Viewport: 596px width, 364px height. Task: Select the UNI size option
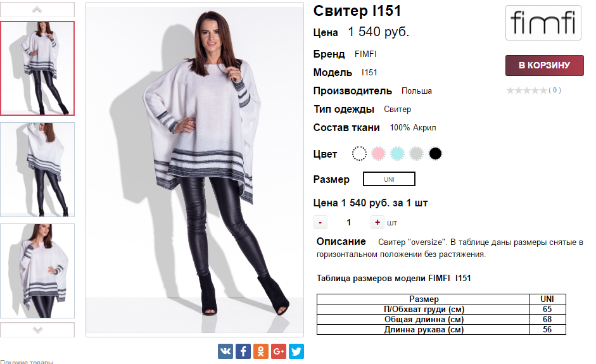[389, 179]
